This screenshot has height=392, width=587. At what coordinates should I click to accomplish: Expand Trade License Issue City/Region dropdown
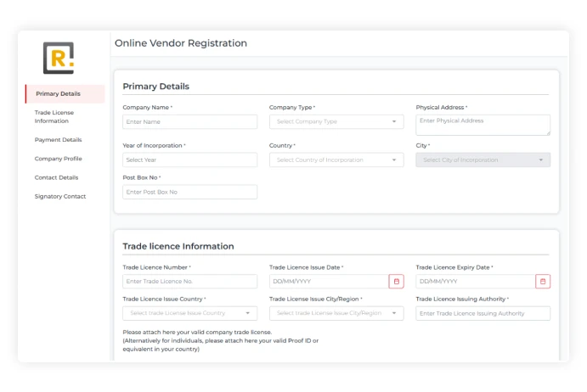[x=336, y=313]
